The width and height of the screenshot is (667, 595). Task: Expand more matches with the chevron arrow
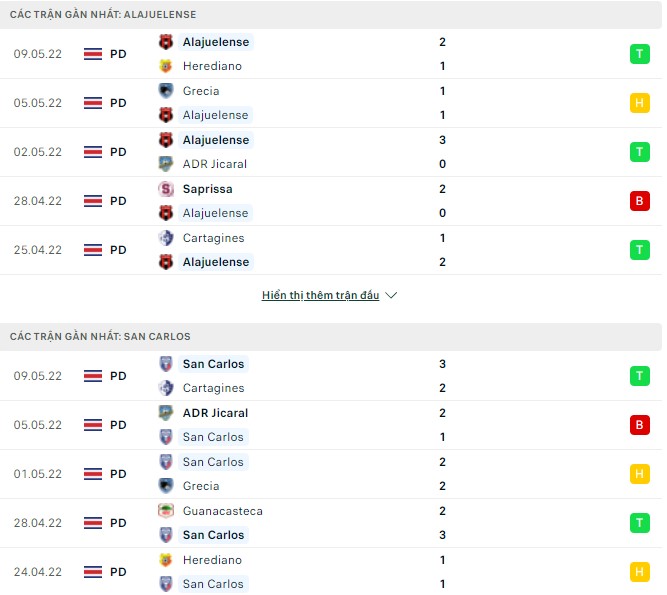pos(391,296)
